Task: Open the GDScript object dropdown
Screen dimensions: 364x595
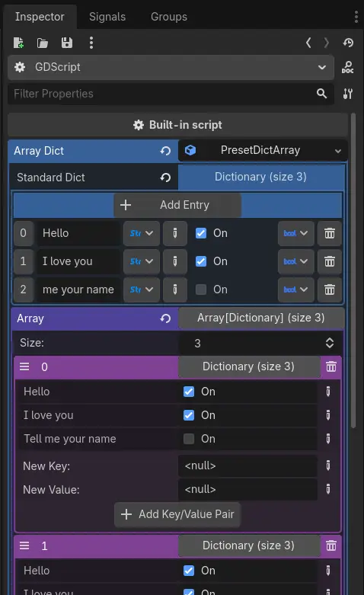Action: tap(171, 68)
